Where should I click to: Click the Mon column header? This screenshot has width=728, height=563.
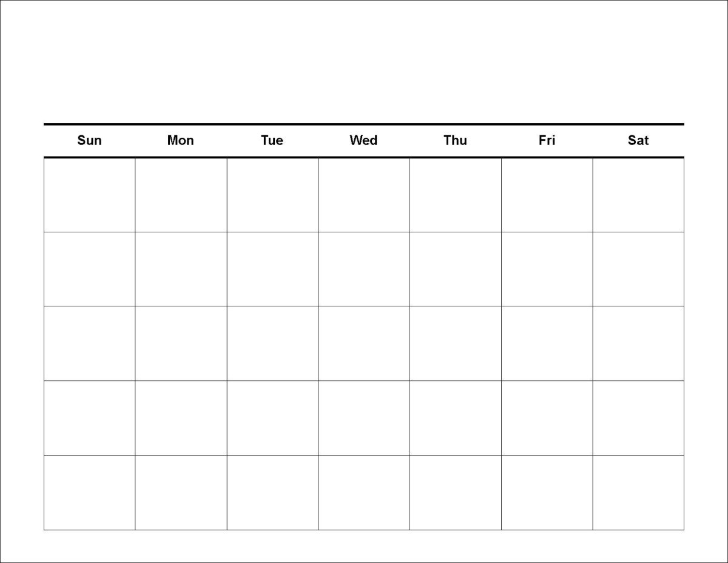[181, 141]
